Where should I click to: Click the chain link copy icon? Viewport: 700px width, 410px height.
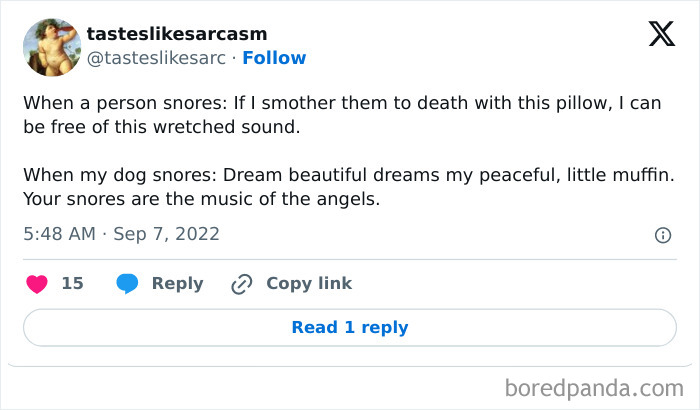click(x=241, y=284)
